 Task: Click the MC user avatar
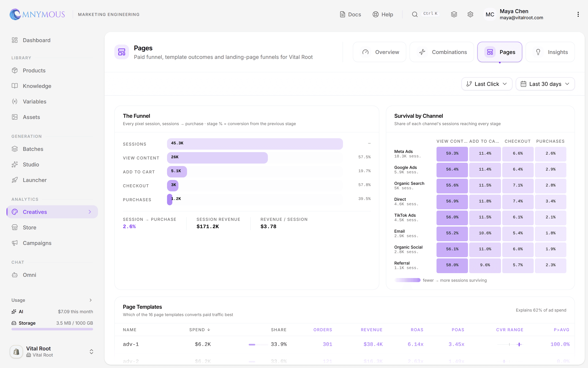coord(490,14)
